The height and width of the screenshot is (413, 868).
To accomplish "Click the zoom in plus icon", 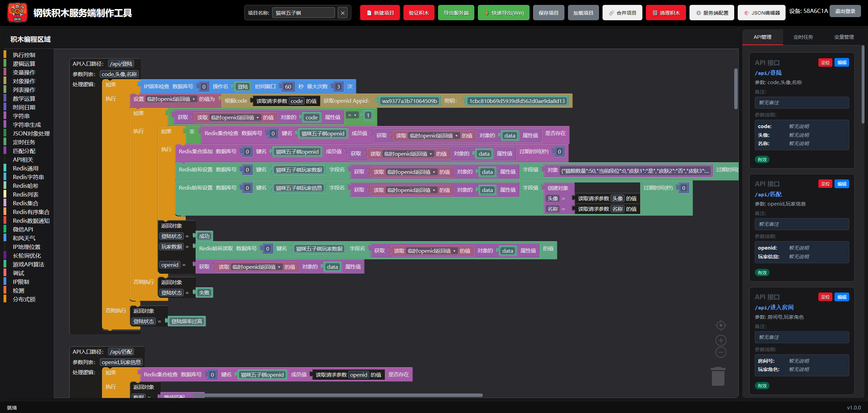I will pos(721,340).
